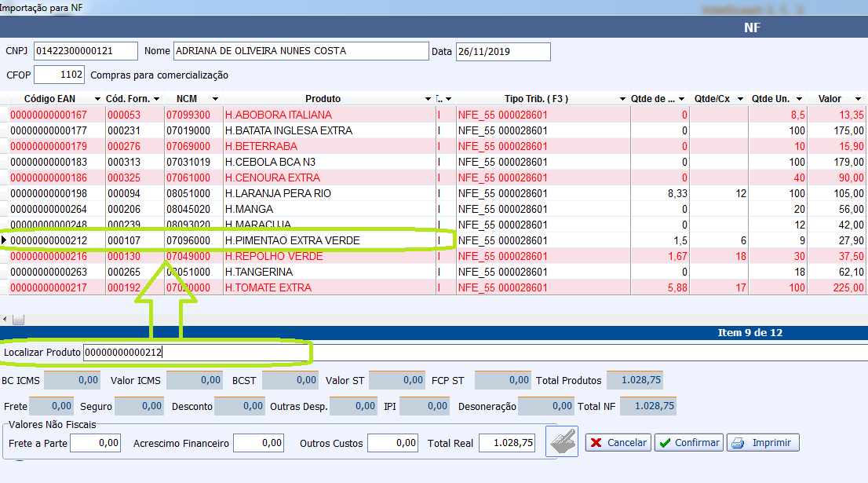Expand the Produto column filter dropdown
Viewport: 868px width, 483px height.
click(428, 99)
